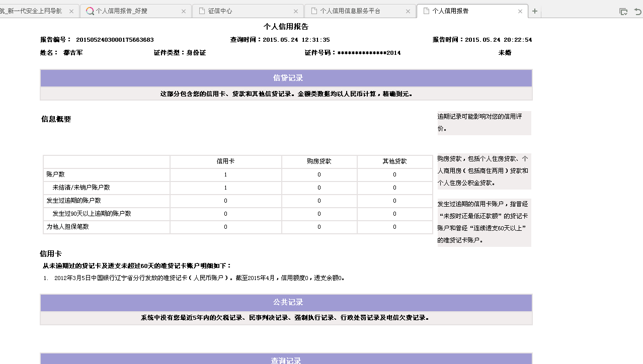Click the page icon on the 征信中心 tab

(x=202, y=11)
